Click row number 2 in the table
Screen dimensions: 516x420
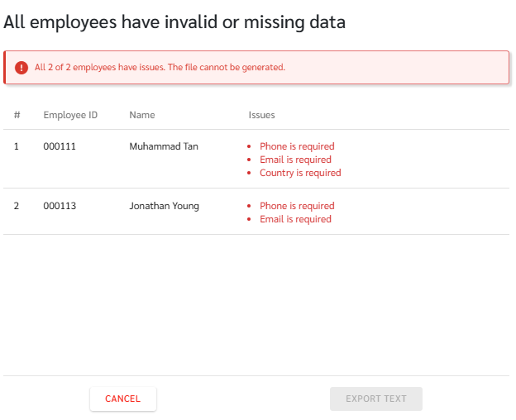(x=17, y=206)
